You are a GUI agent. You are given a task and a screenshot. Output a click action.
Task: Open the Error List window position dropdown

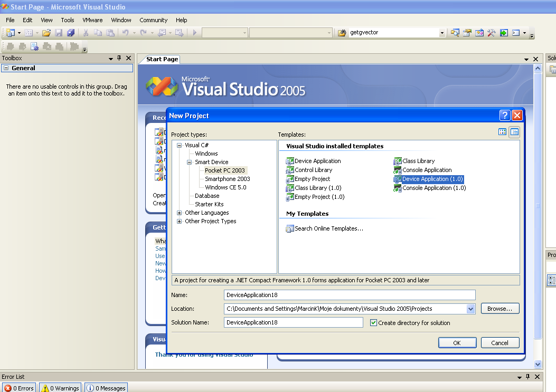pyautogui.click(x=519, y=377)
